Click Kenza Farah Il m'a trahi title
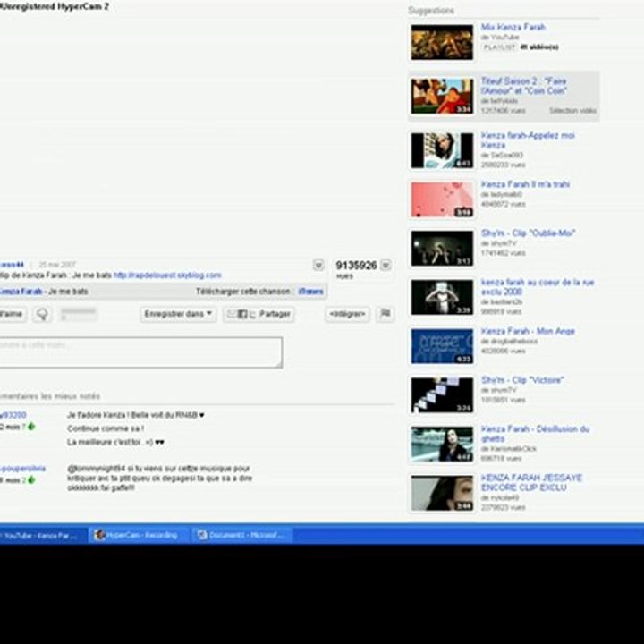The image size is (644, 644). pyautogui.click(x=525, y=184)
